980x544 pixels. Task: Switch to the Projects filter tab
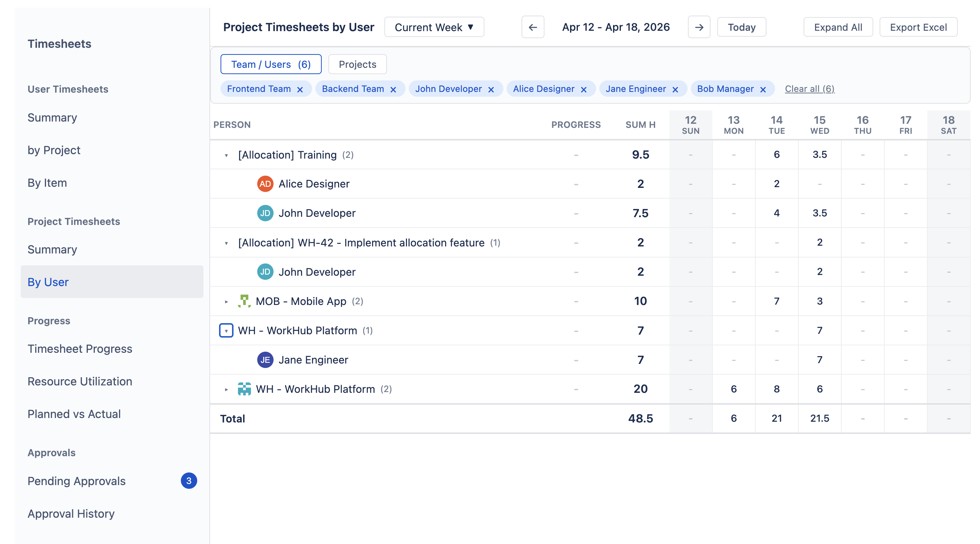click(357, 64)
